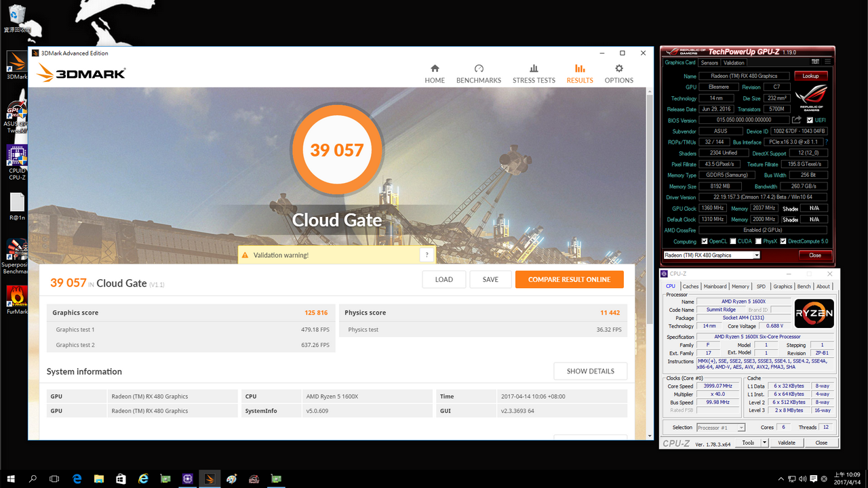
Task: Switch to GPU-Z Sensors tab
Action: [x=709, y=62]
